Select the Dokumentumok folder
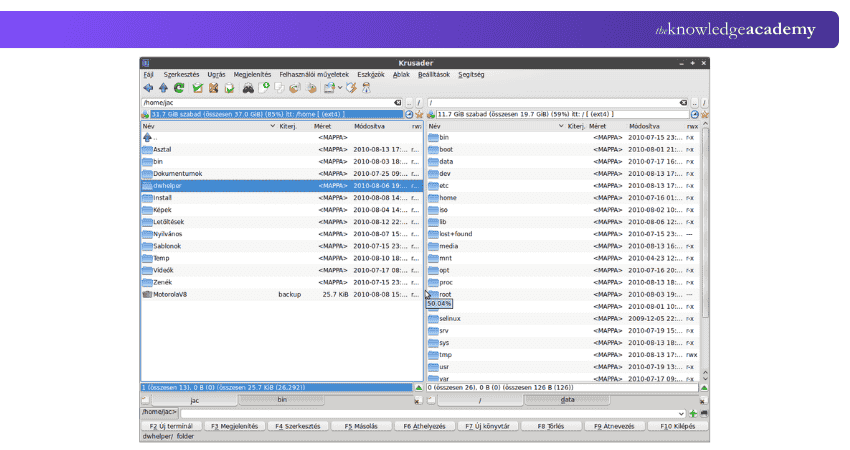 pos(178,173)
